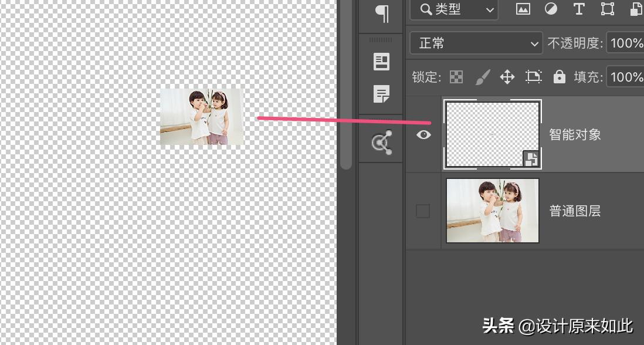Click the canvas vertical scrollbar
The height and width of the screenshot is (345, 644).
tap(346, 84)
